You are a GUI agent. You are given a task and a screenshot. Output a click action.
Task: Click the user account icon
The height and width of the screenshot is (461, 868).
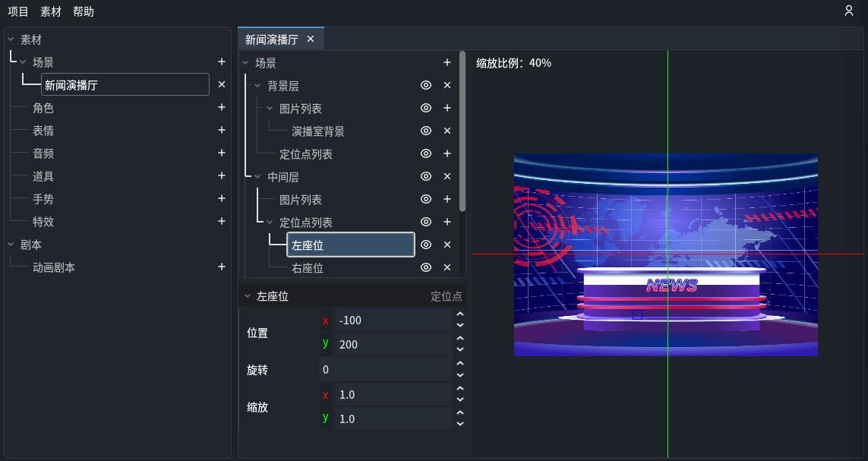[849, 11]
